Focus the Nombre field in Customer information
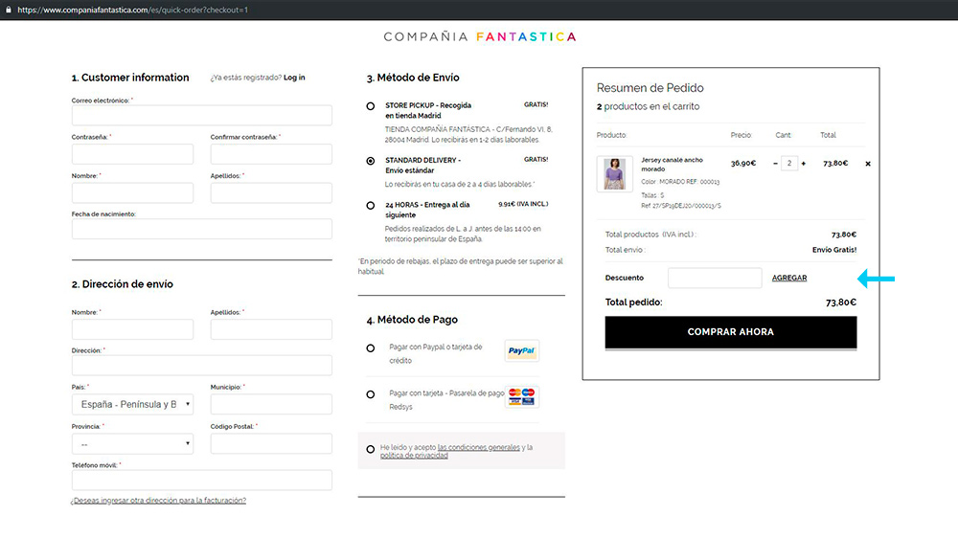Image resolution: width=958 pixels, height=560 pixels. [x=132, y=193]
